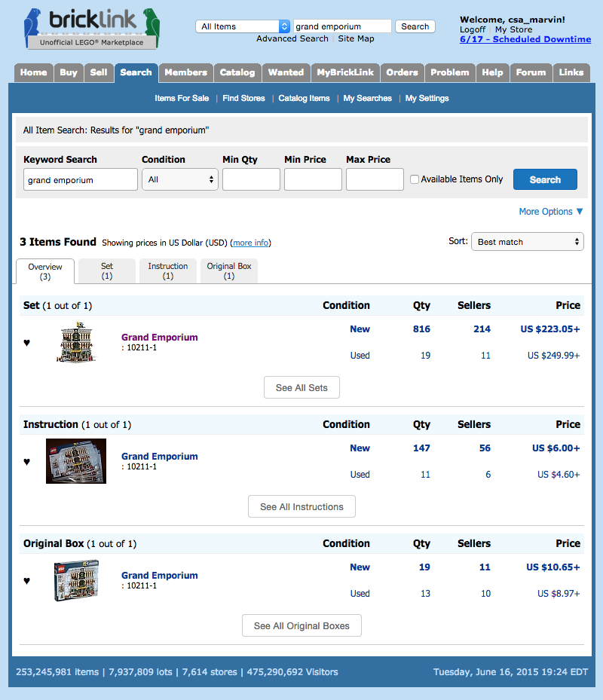Open the Condition dropdown set to All
The width and height of the screenshot is (603, 700).
tap(180, 179)
